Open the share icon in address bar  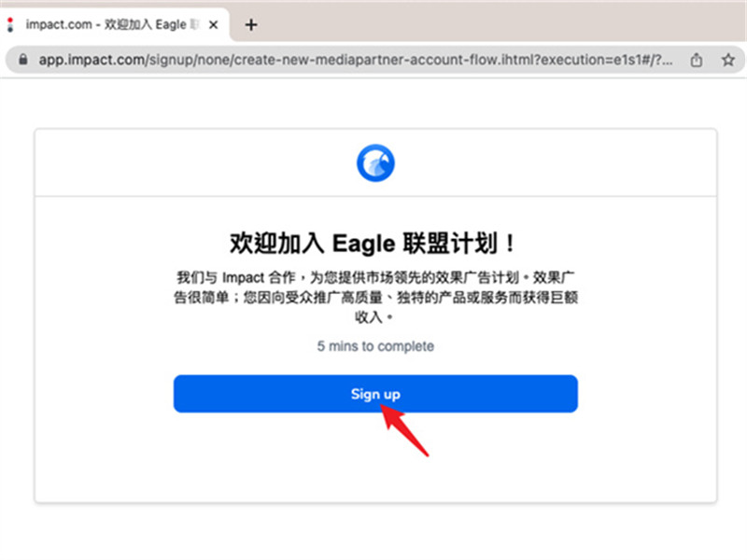click(697, 60)
